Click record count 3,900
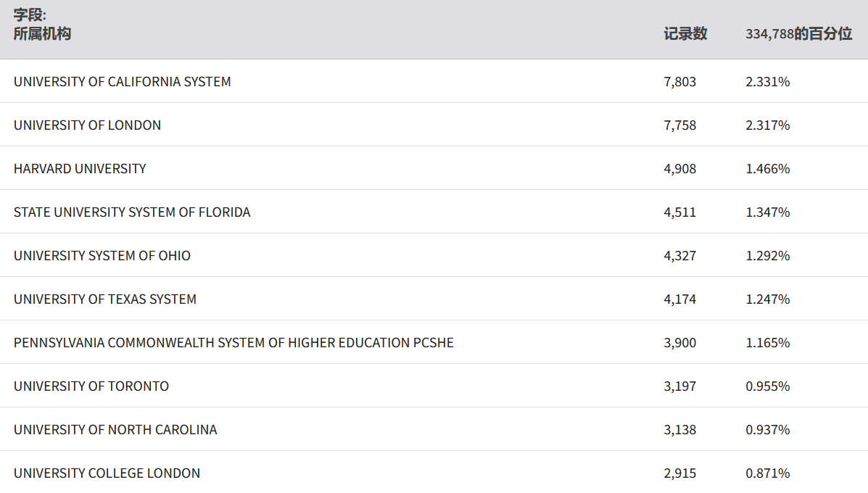Viewport: 868px width, 493px height. [679, 343]
